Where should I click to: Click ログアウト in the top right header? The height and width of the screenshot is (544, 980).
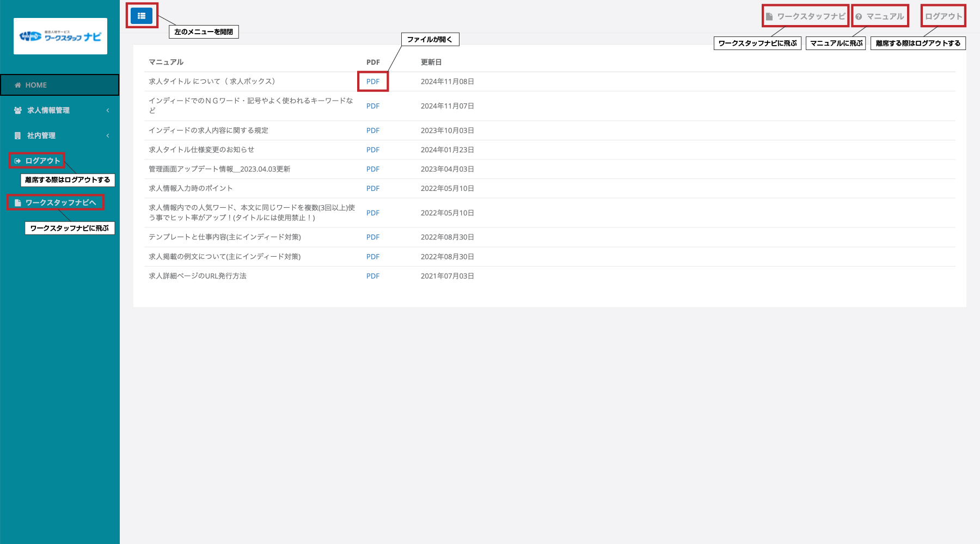tap(944, 16)
